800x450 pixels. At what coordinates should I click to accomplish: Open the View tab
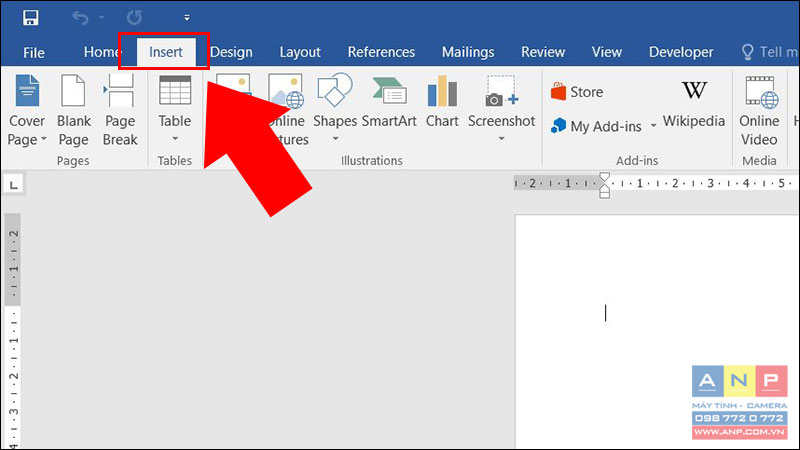(x=607, y=52)
